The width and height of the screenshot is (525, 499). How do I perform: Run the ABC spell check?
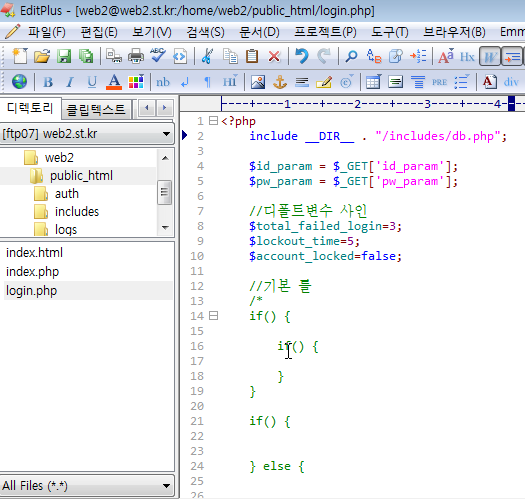pyautogui.click(x=158, y=55)
